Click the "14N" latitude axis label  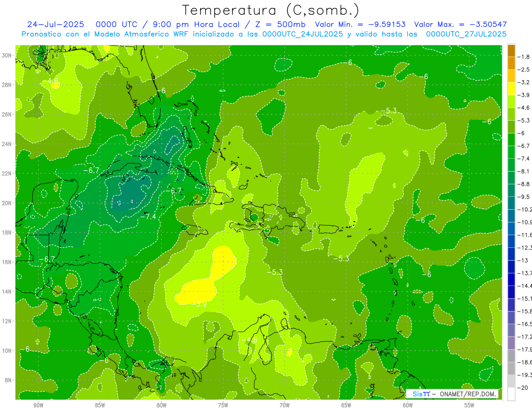(x=8, y=292)
